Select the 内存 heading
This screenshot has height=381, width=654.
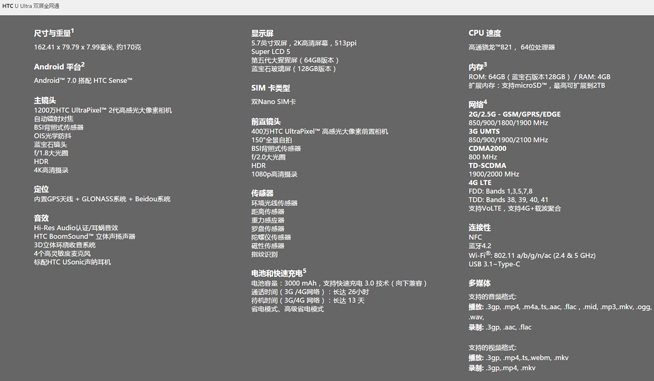coord(478,67)
